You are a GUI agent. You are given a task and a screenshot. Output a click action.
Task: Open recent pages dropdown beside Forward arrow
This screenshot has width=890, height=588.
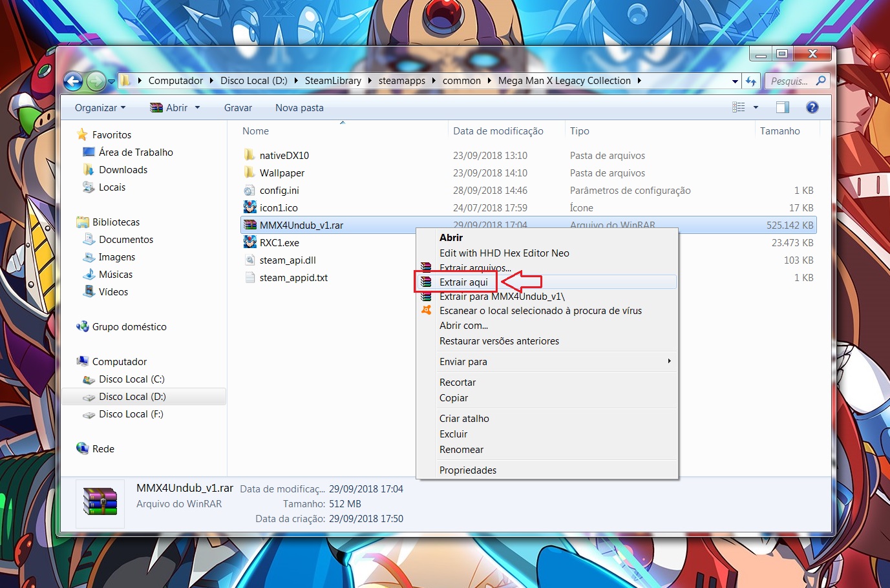point(111,81)
